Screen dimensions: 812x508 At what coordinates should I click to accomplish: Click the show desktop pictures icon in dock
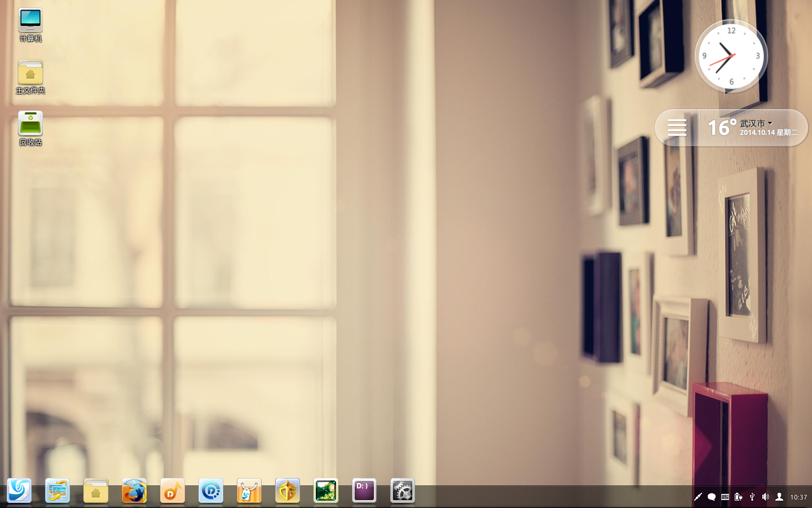tap(58, 491)
